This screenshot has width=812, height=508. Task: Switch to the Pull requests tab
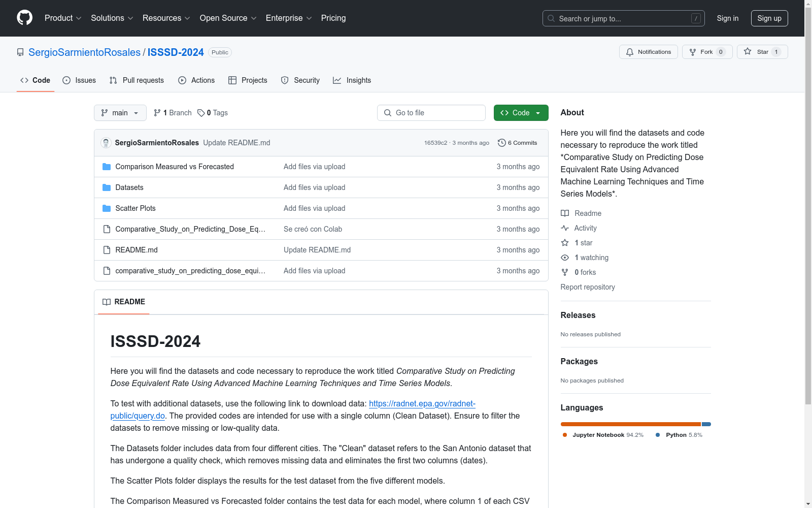137,80
